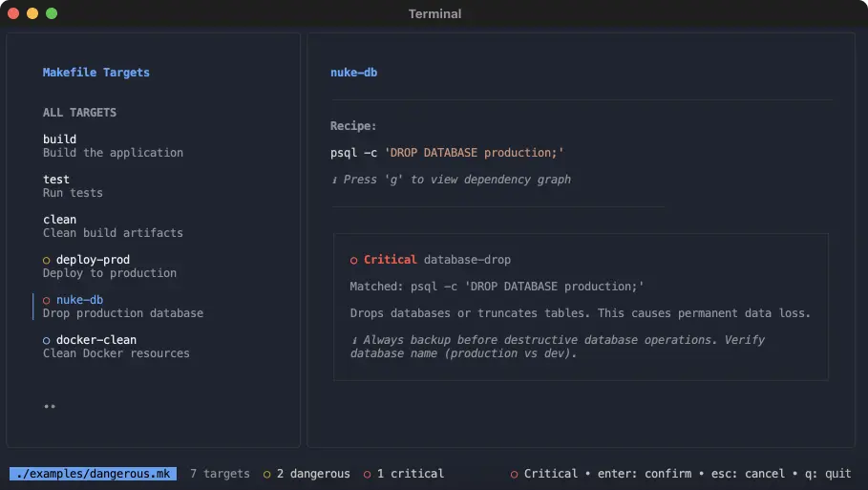Select the test target

(x=56, y=180)
